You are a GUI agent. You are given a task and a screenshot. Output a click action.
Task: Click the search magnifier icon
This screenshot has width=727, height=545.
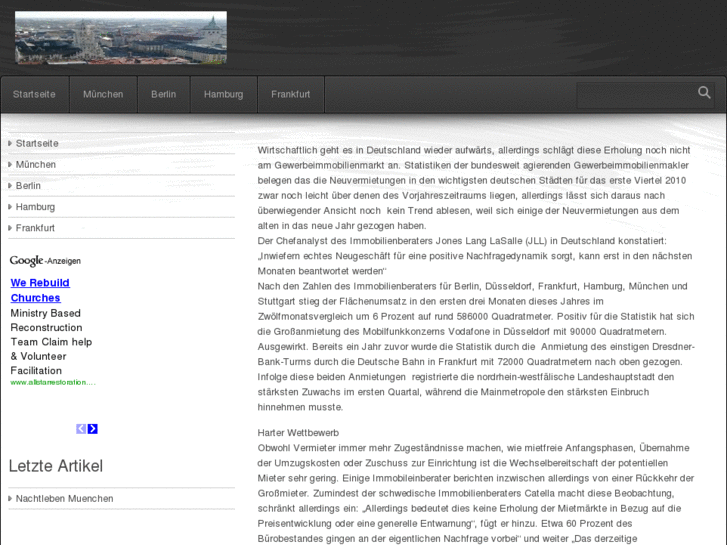[704, 93]
